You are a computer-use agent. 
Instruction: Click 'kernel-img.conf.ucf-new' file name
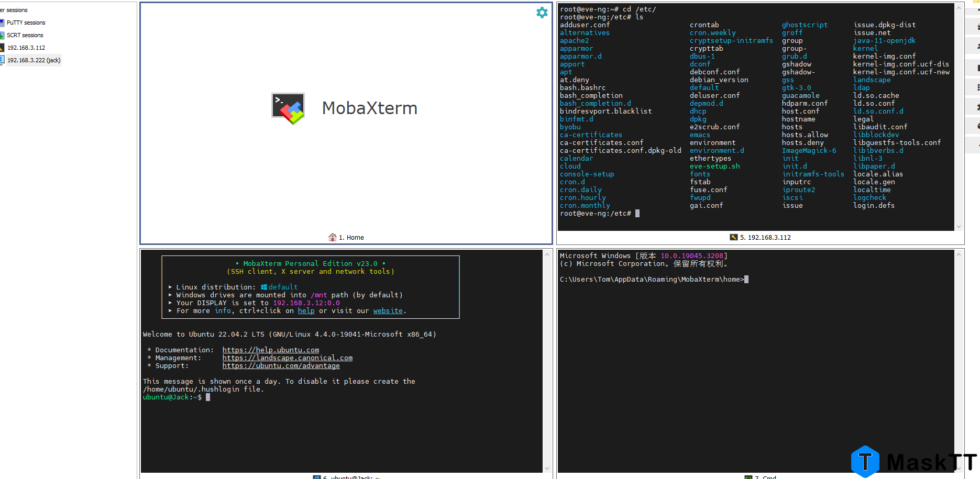(901, 72)
